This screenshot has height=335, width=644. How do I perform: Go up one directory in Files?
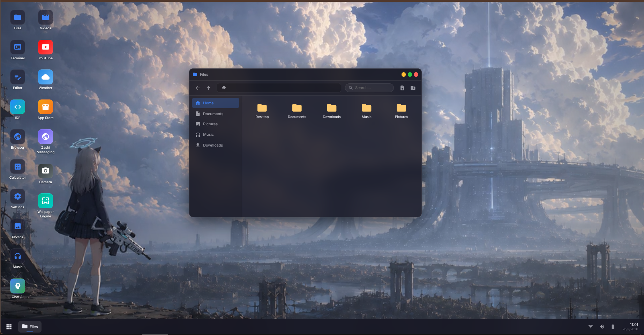(208, 88)
